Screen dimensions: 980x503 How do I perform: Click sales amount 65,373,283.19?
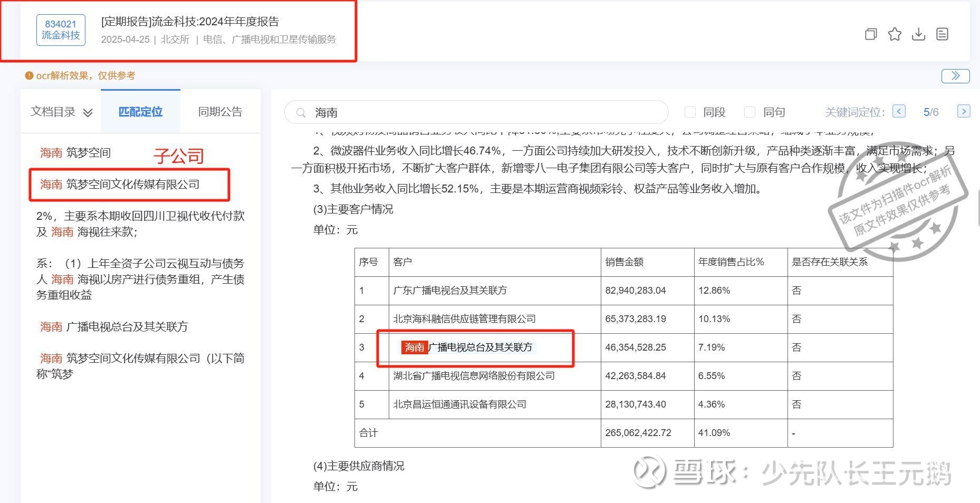tap(636, 319)
